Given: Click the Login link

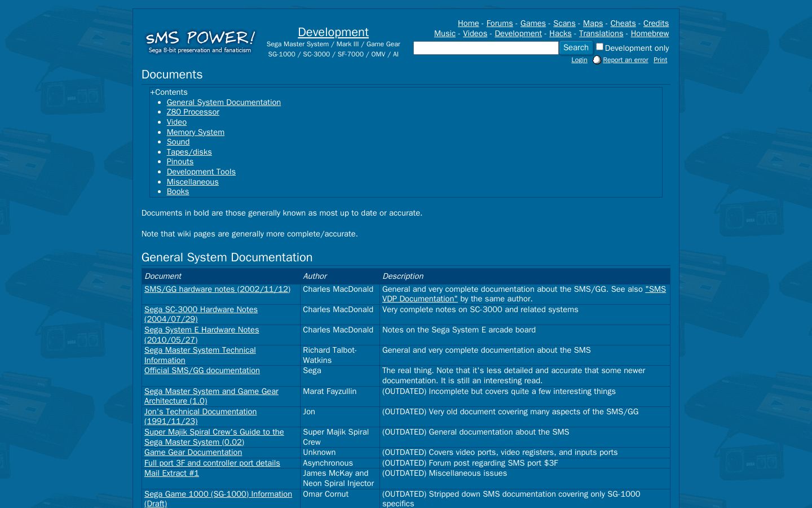Looking at the screenshot, I should click(x=579, y=60).
